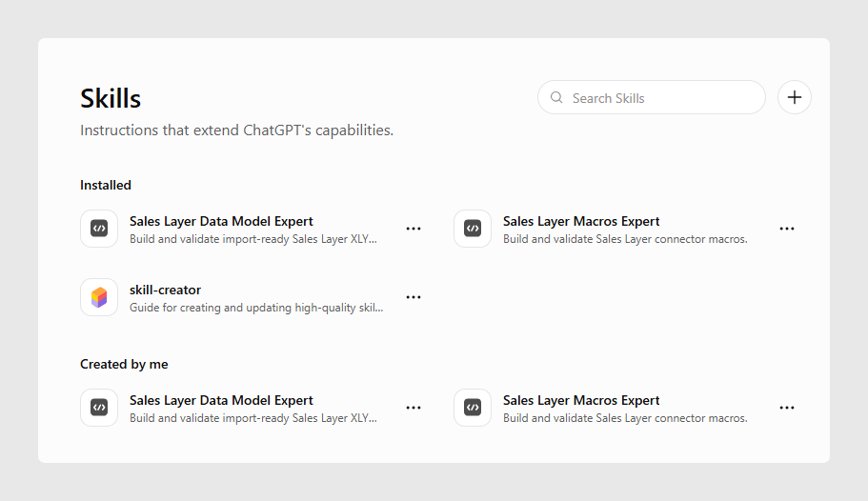Viewport: 868px width, 501px height.
Task: Click code icon of Macros Expert under Created by me
Action: pyautogui.click(x=473, y=408)
